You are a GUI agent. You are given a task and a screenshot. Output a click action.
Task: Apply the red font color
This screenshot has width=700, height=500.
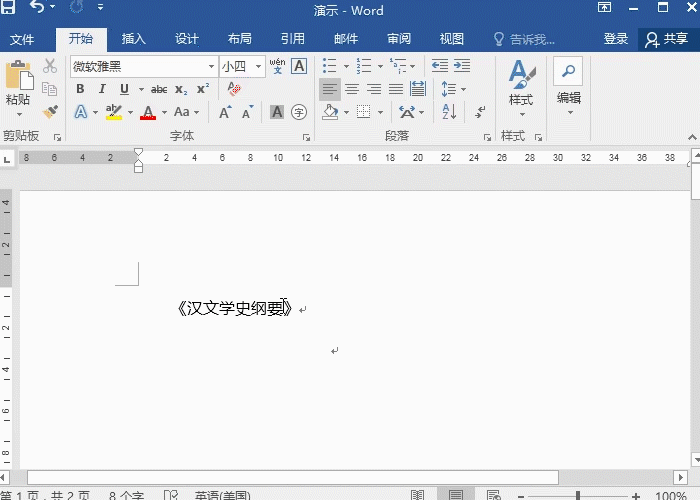pos(148,112)
